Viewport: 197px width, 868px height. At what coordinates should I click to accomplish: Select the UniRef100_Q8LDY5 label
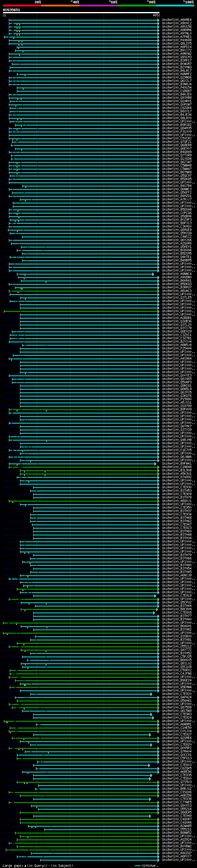[x=176, y=43]
